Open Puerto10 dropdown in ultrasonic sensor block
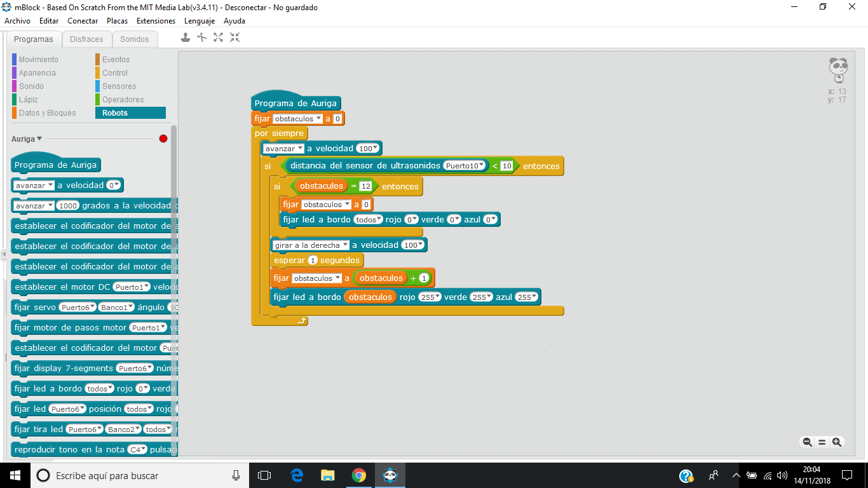Viewport: 868px width, 488px height. pyautogui.click(x=482, y=166)
